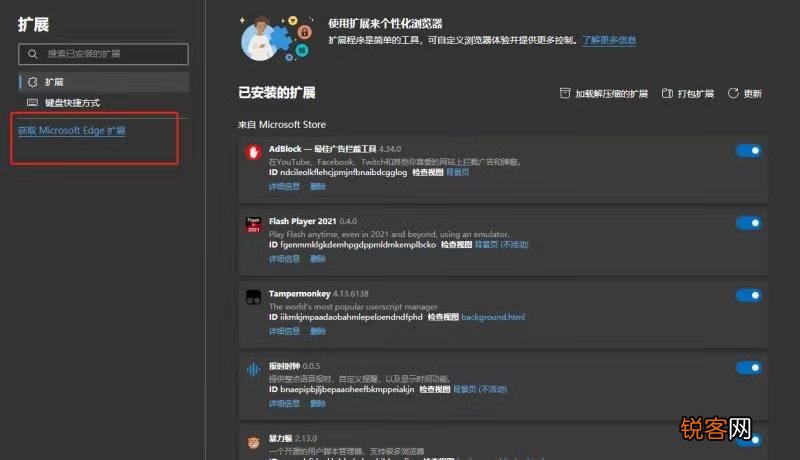Select AdBlock extension ID text
Viewport: 800px width, 460px height.
pos(338,172)
